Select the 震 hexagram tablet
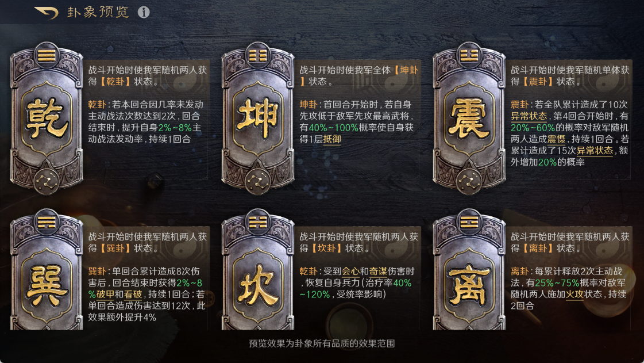 click(x=469, y=119)
